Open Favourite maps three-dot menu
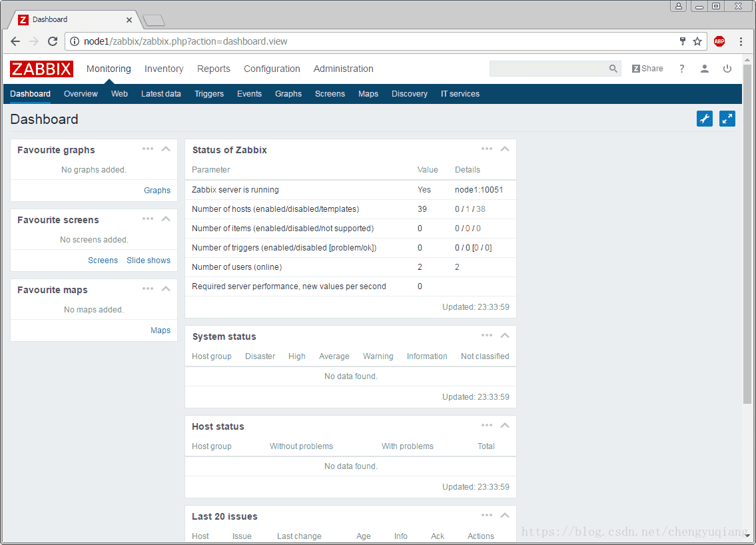 147,289
